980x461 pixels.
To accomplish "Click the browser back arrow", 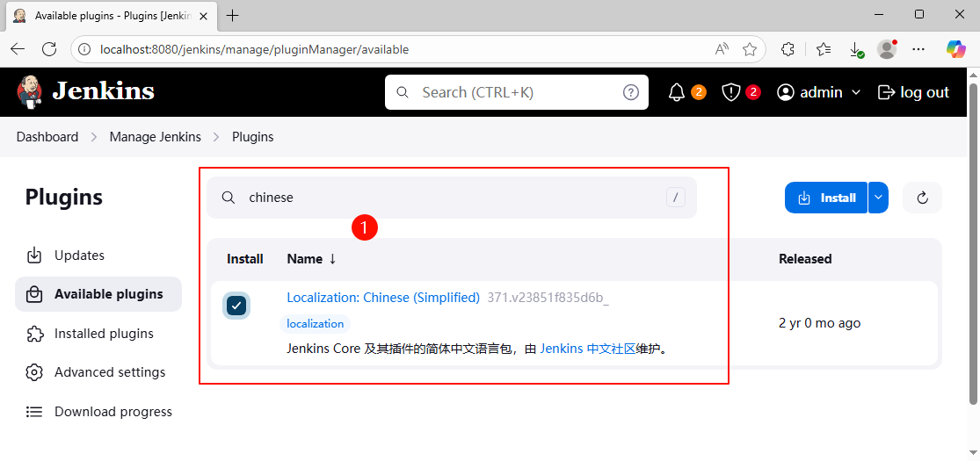I will point(18,48).
